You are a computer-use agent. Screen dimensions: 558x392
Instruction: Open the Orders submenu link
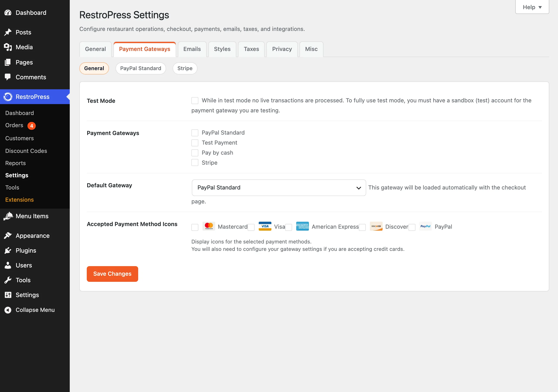coord(14,125)
